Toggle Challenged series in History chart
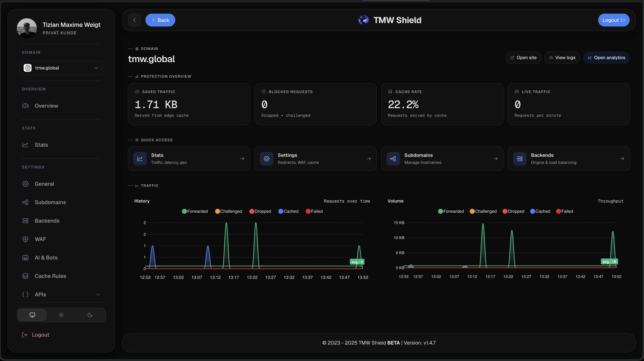Viewport: 644px width, 361px height. tap(229, 211)
